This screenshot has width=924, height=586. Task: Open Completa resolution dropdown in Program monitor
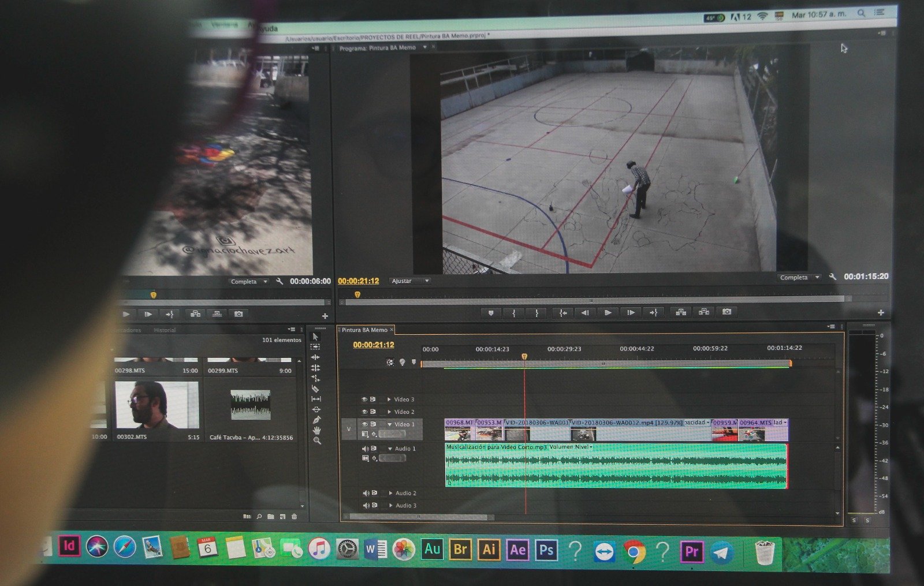coord(799,278)
